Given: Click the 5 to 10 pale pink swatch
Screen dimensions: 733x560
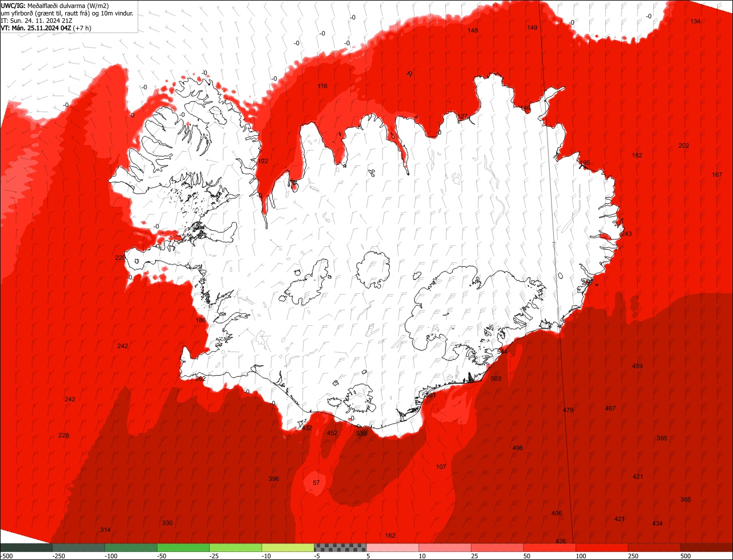Looking at the screenshot, I should (x=393, y=547).
